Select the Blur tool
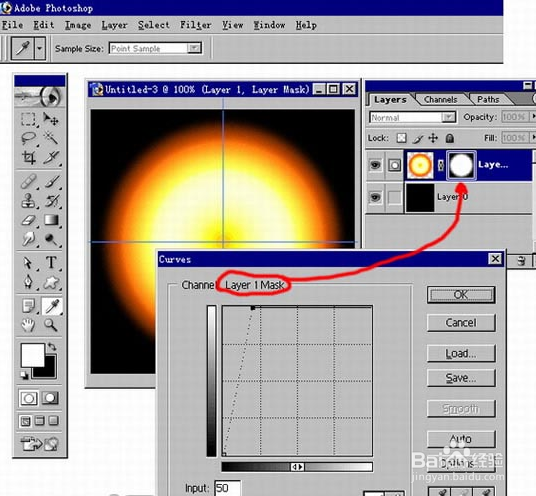This screenshot has width=536, height=496. pyautogui.click(x=28, y=239)
